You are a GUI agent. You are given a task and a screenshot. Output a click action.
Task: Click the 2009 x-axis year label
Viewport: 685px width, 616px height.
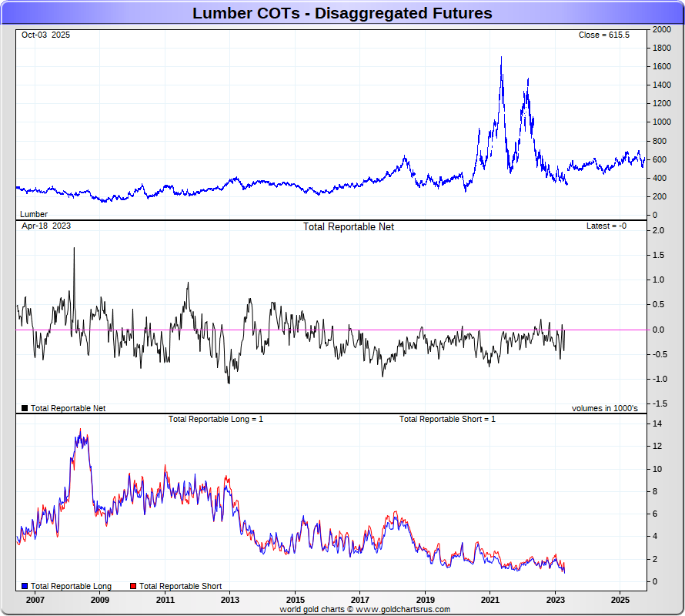pyautogui.click(x=100, y=600)
